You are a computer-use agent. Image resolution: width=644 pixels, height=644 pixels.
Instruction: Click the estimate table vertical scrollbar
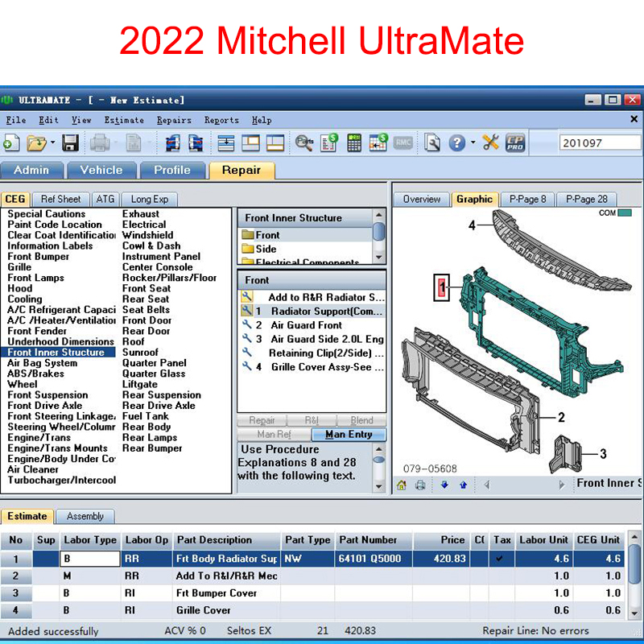click(634, 575)
